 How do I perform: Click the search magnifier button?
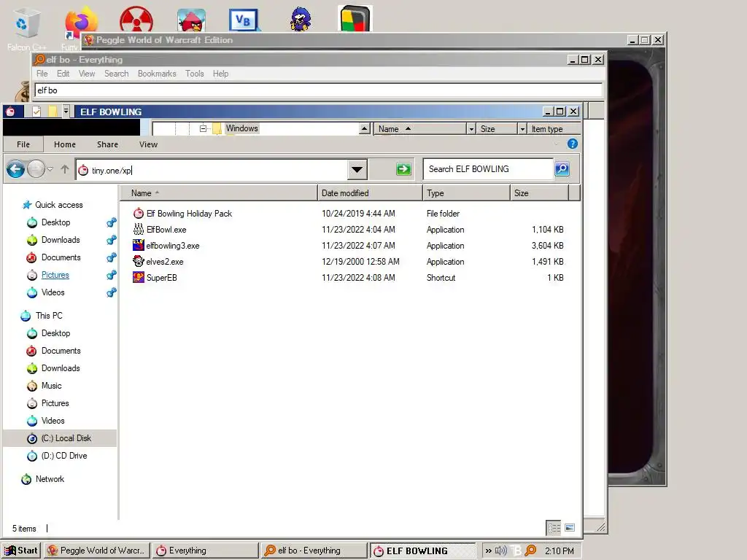[x=562, y=168]
